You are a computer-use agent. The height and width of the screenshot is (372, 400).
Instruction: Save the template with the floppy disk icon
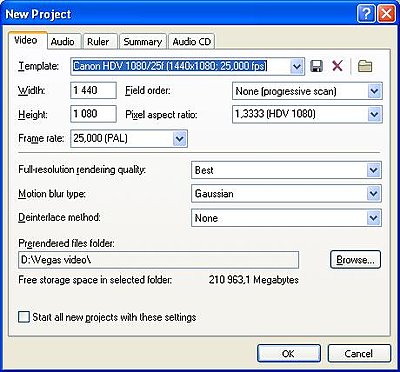pyautogui.click(x=316, y=66)
